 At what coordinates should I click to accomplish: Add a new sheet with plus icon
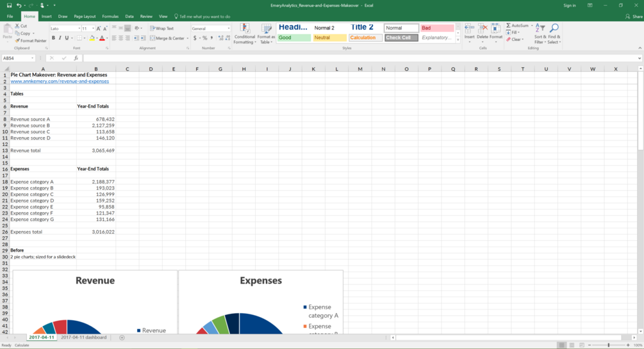click(122, 337)
